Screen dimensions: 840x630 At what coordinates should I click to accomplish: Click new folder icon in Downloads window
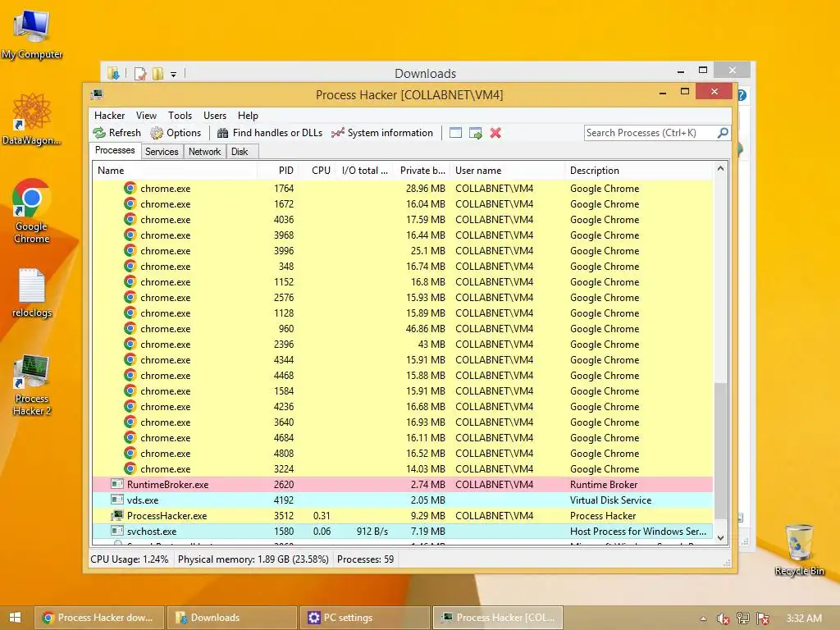(x=157, y=73)
